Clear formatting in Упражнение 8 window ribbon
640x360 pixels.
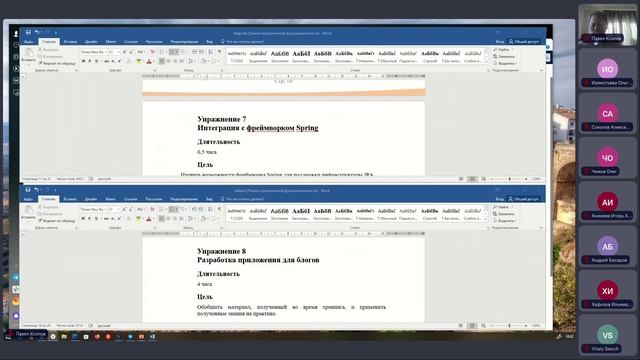153,209
